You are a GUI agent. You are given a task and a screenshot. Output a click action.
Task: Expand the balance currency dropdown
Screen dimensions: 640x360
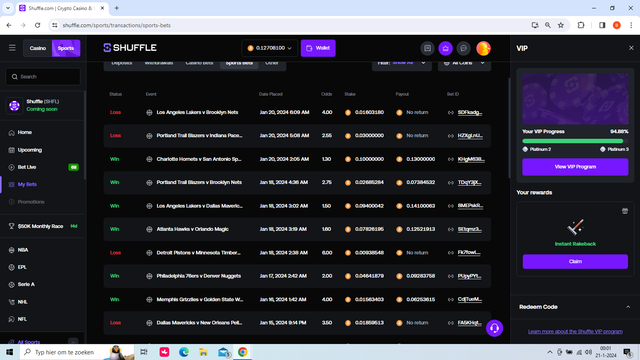(270, 48)
